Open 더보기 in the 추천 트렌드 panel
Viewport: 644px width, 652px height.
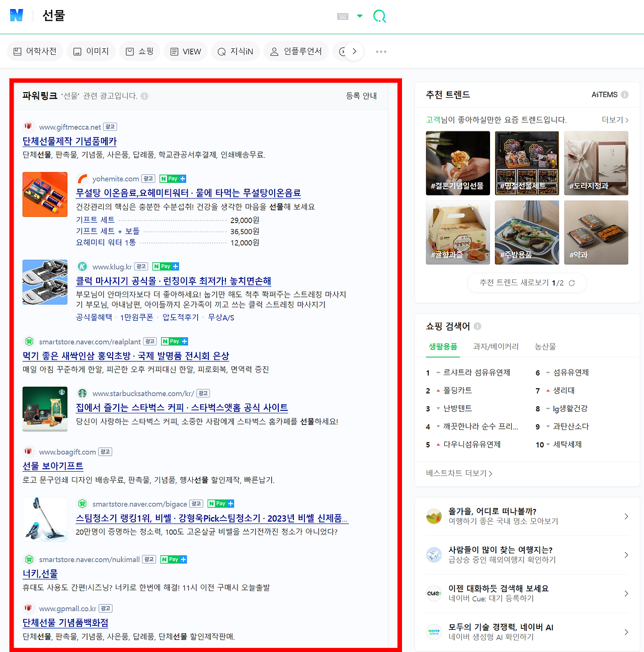615,120
